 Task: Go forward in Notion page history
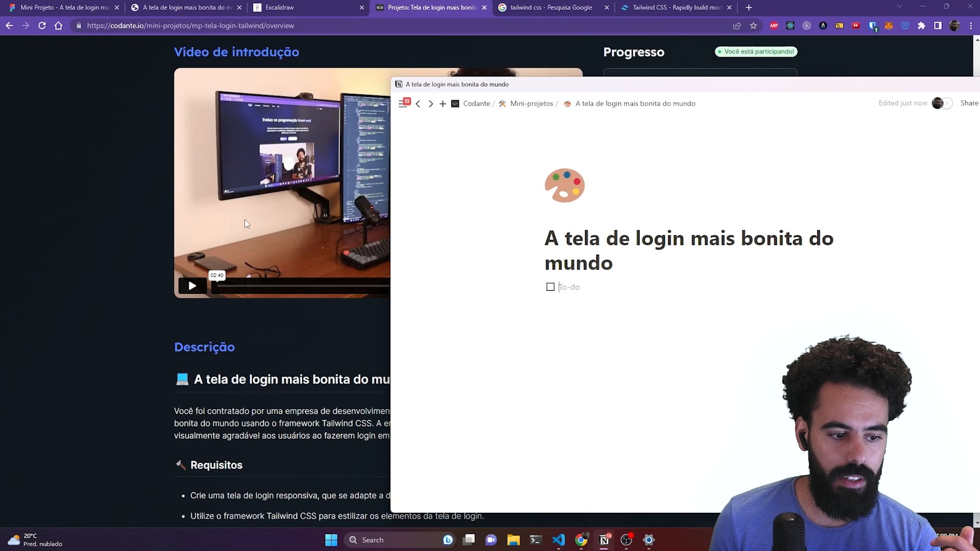pyautogui.click(x=431, y=104)
